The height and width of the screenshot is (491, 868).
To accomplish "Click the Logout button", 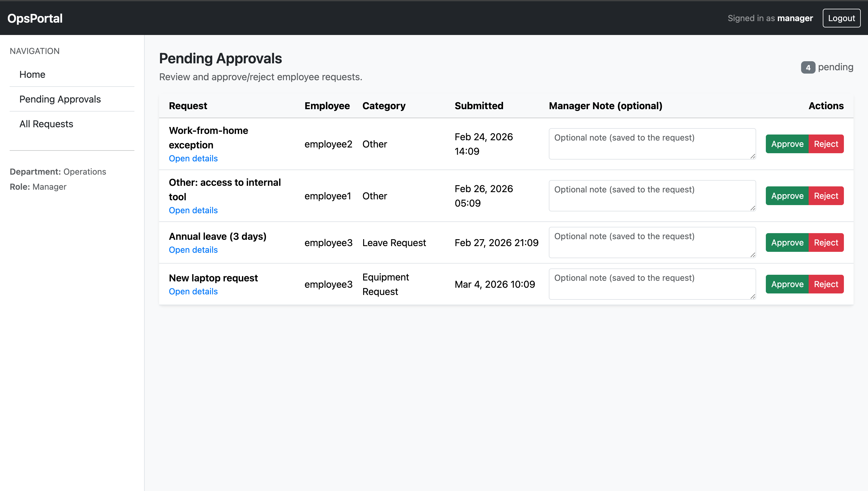I will pyautogui.click(x=841, y=18).
